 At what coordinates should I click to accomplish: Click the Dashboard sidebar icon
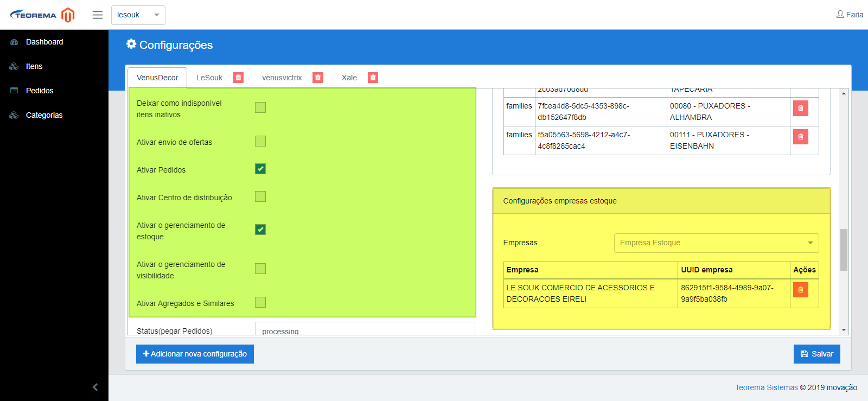(14, 42)
